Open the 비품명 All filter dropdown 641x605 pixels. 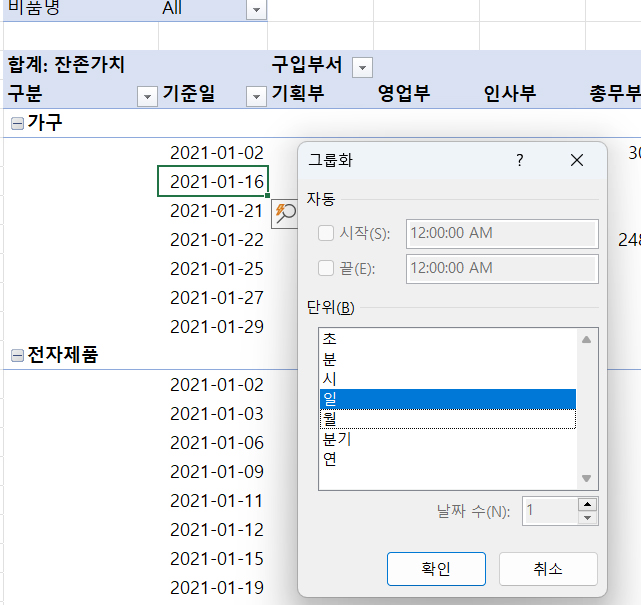click(x=256, y=9)
